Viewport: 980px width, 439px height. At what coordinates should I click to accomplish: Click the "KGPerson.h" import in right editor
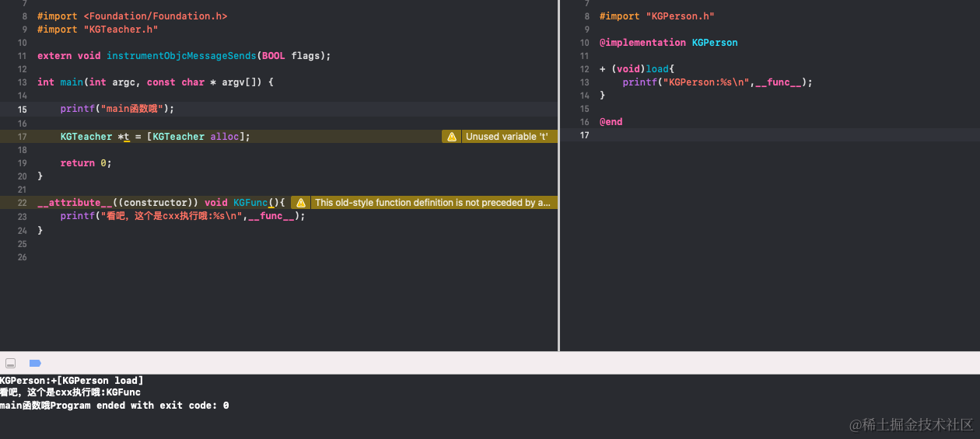tap(679, 16)
